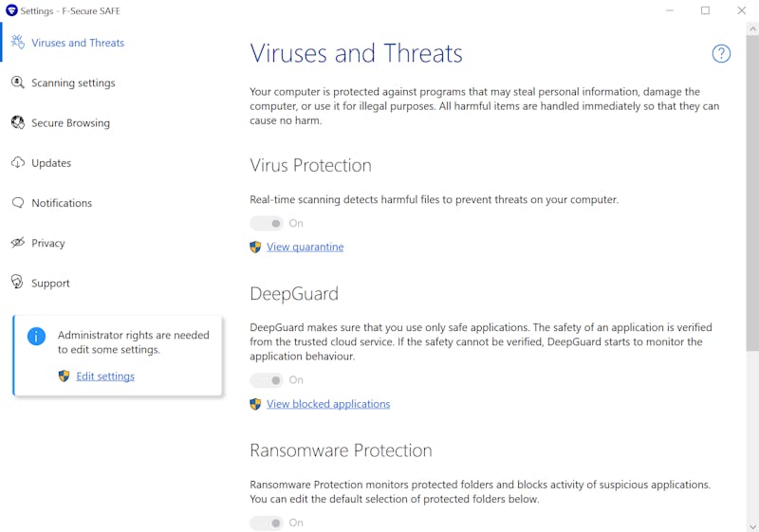
Task: Open the Scanning settings section
Action: 73,83
